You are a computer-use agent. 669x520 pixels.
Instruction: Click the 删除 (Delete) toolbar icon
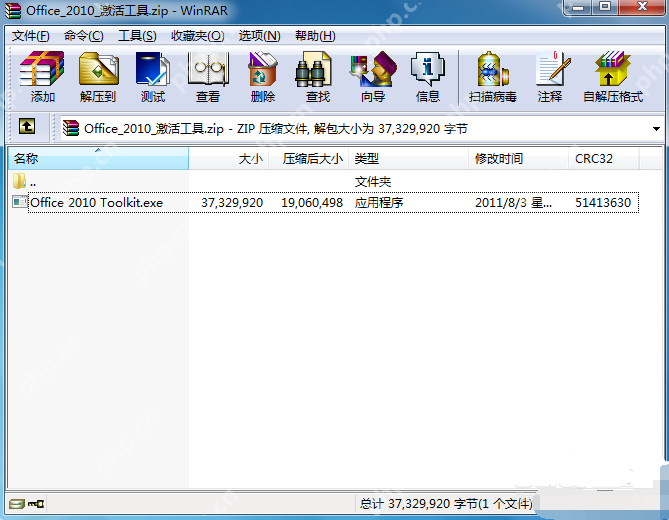click(263, 78)
